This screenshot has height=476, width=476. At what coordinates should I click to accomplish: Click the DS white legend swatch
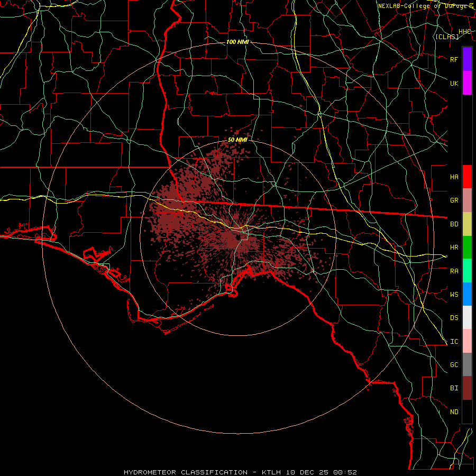(x=467, y=317)
